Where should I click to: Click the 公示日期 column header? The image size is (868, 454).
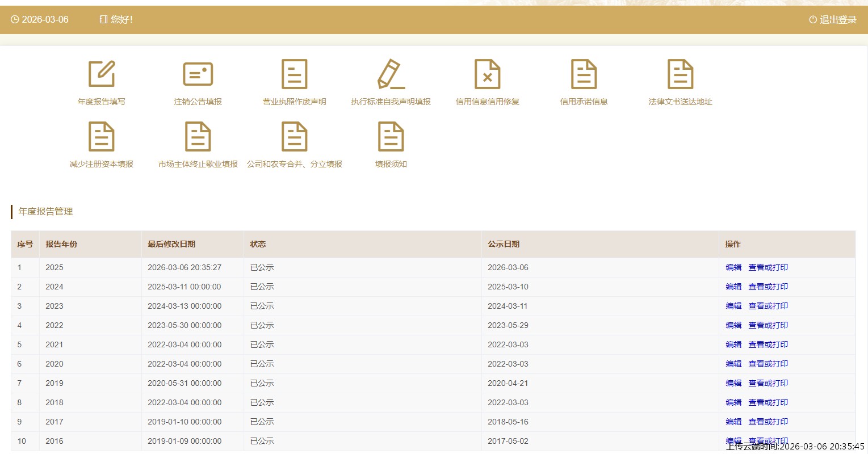[504, 244]
